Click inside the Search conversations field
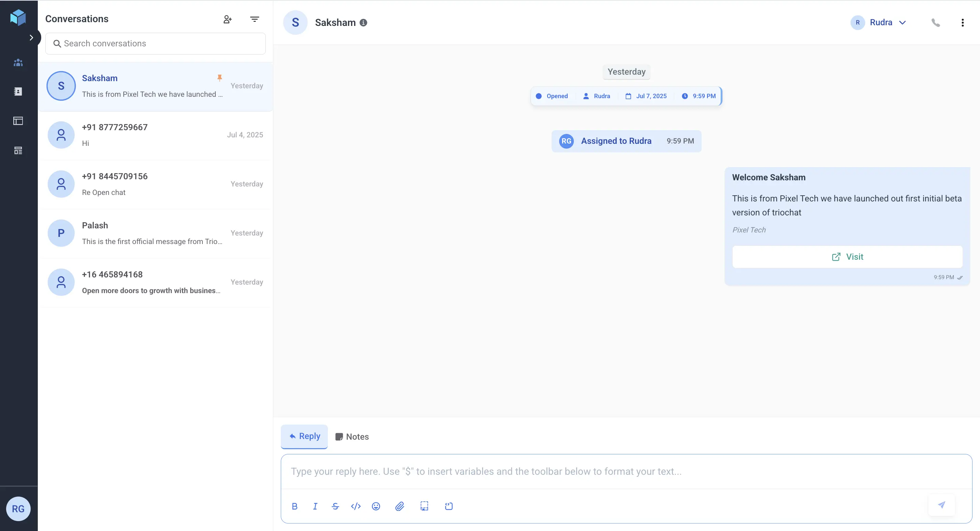 tap(155, 43)
